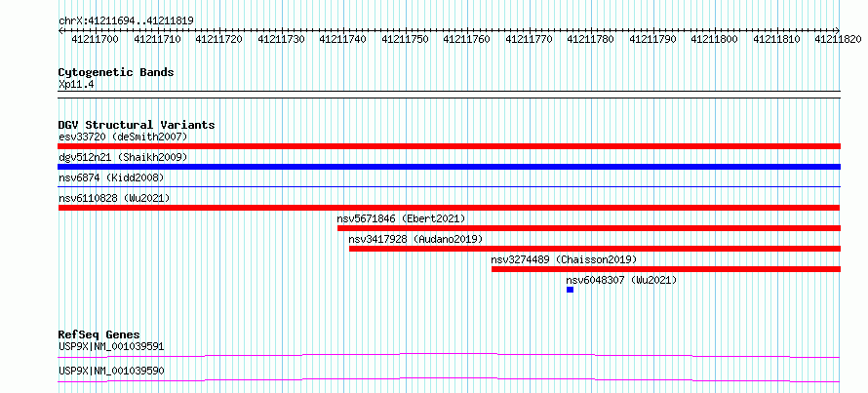
Task: Click ruler position 41211730
Action: pyautogui.click(x=281, y=39)
